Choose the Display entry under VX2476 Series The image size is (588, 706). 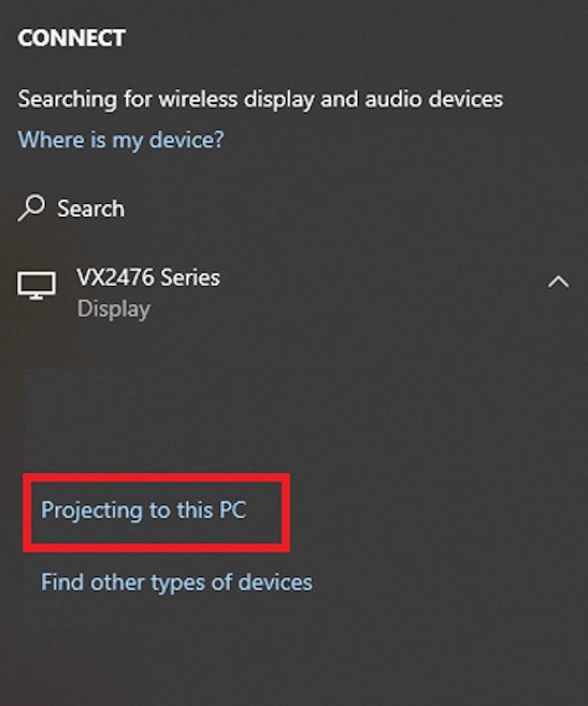[x=112, y=308]
